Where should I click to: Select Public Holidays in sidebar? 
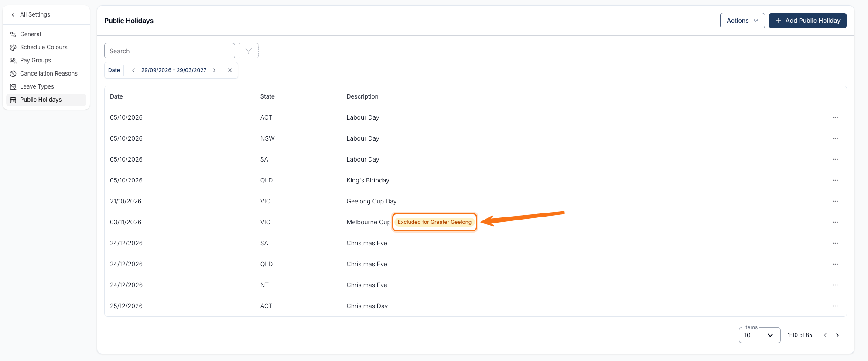pos(46,100)
